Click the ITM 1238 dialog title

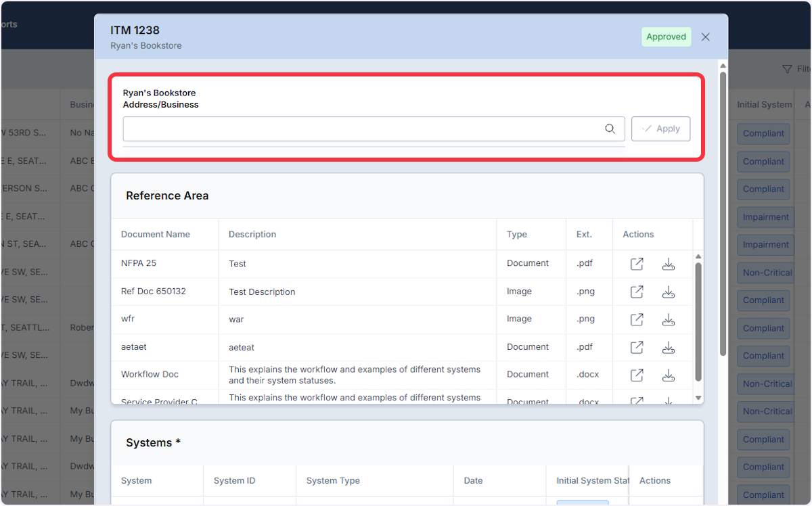135,30
